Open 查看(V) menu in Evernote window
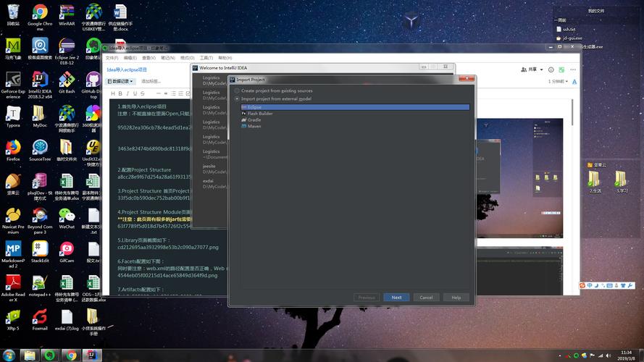644x362 pixels. coord(149,58)
